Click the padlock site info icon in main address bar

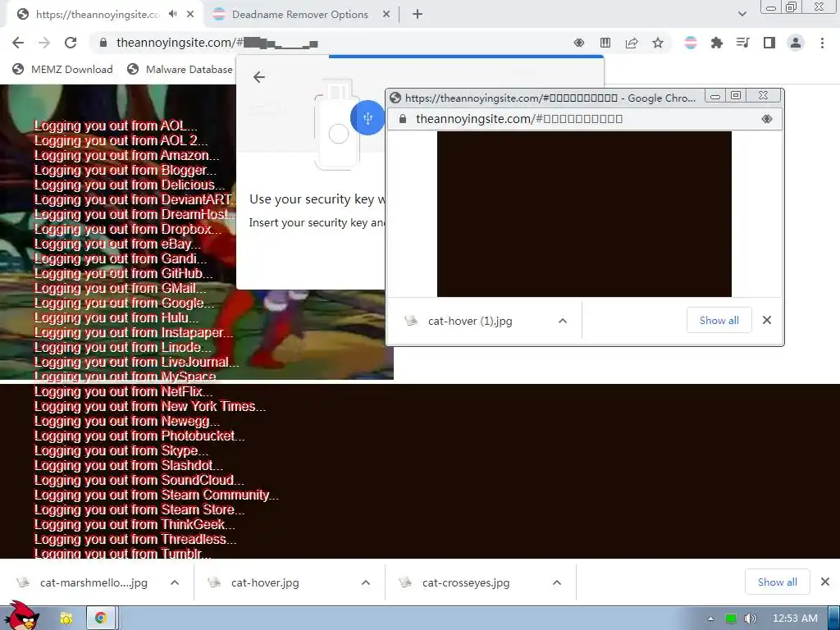[x=103, y=43]
